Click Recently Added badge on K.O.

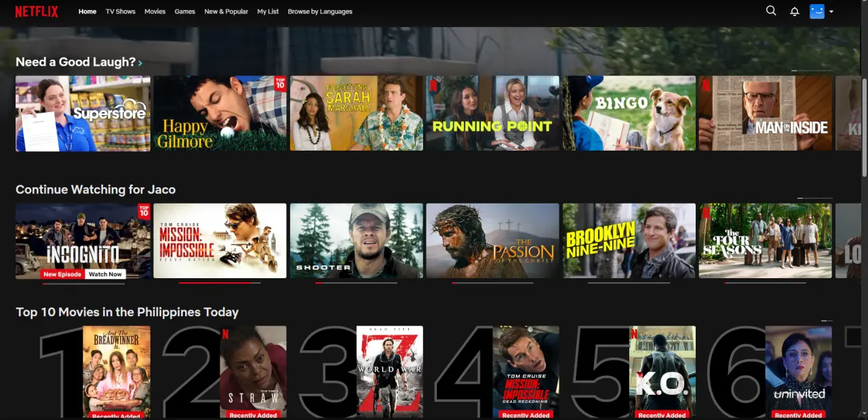click(x=663, y=415)
